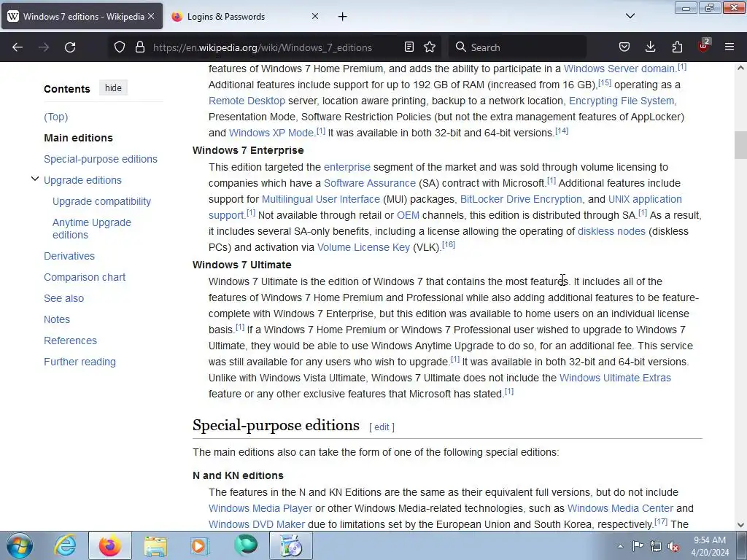Go to Upgrade compatibility subsection
The width and height of the screenshot is (747, 560).
click(x=101, y=201)
